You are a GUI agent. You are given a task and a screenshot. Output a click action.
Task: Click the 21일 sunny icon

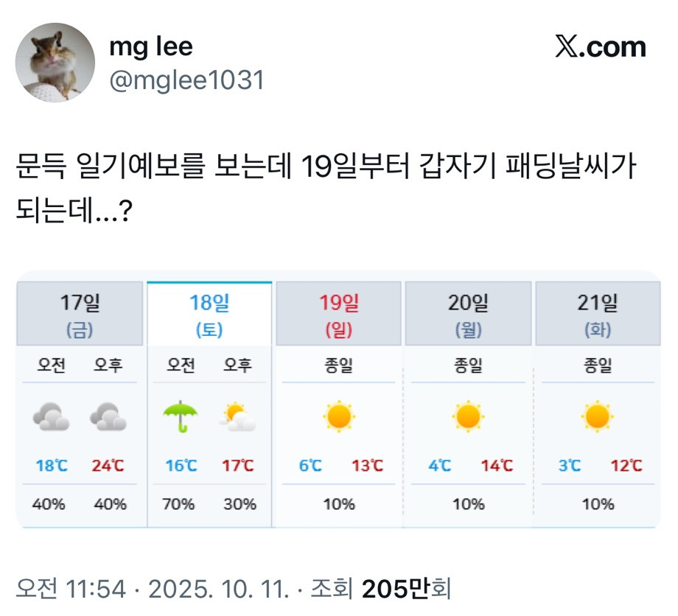click(x=598, y=416)
